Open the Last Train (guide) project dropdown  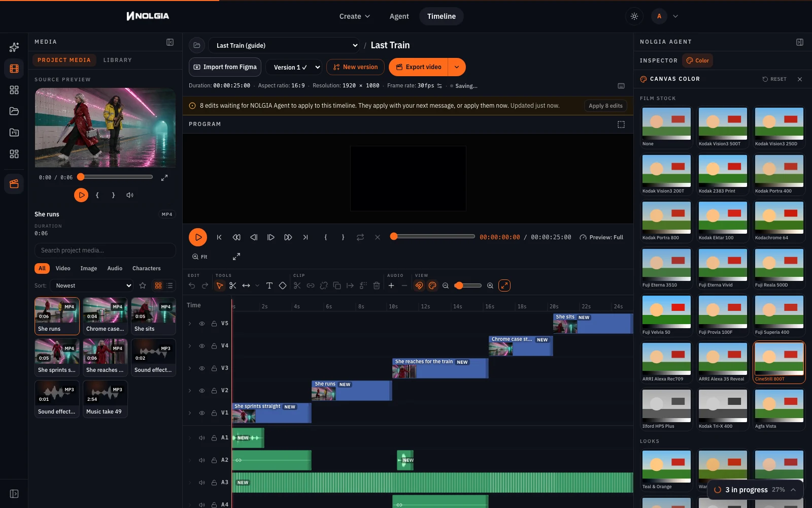tap(284, 45)
